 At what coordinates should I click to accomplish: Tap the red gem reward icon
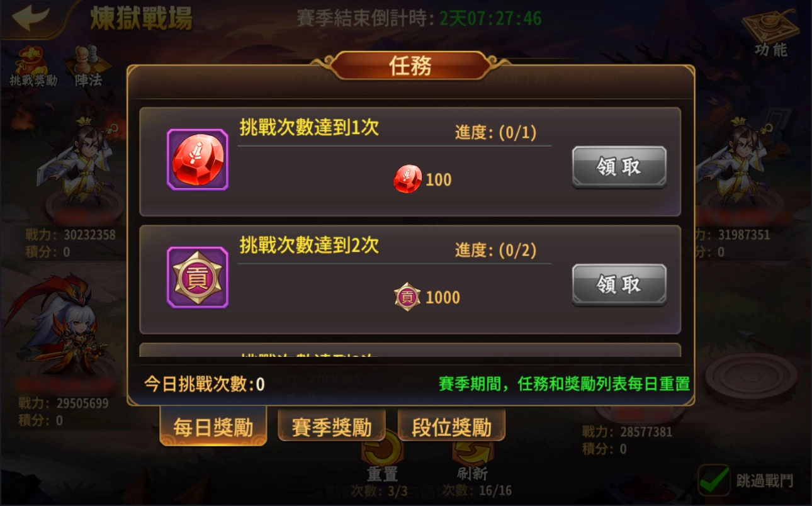(197, 160)
